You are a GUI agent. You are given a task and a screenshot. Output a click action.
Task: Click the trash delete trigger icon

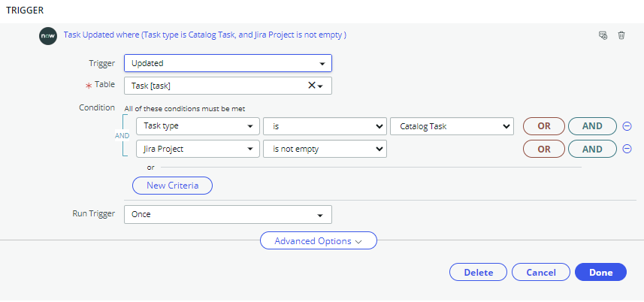[621, 35]
